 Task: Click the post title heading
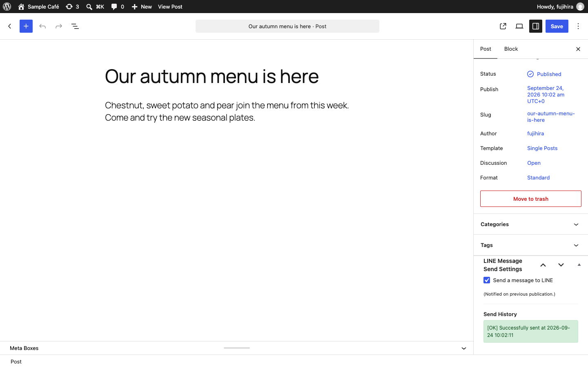(212, 76)
